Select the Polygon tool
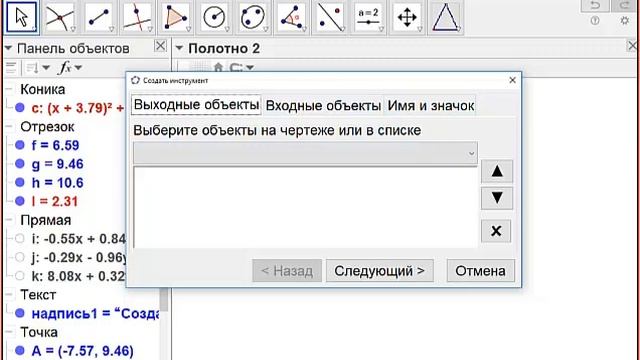640x360 pixels. pos(176,17)
